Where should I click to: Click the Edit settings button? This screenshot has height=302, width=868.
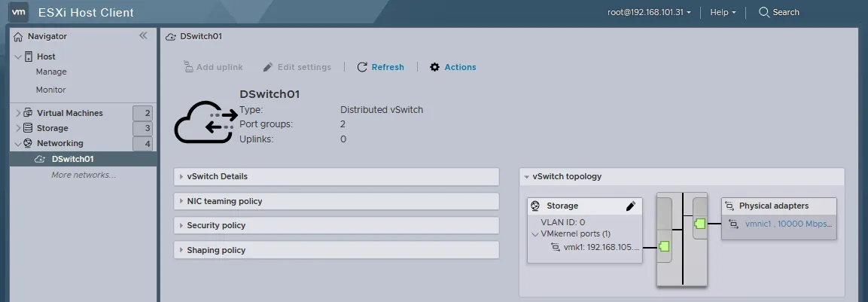(x=297, y=67)
